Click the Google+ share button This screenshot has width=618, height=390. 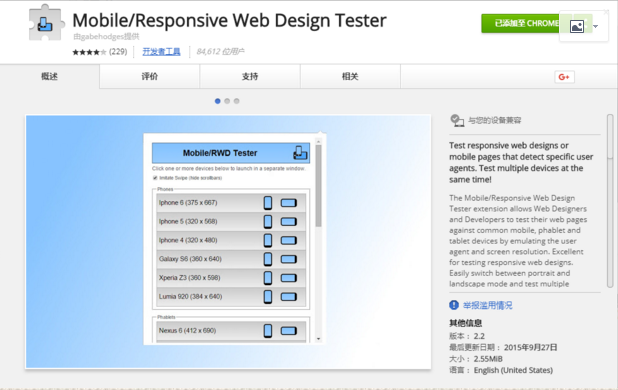(x=564, y=77)
